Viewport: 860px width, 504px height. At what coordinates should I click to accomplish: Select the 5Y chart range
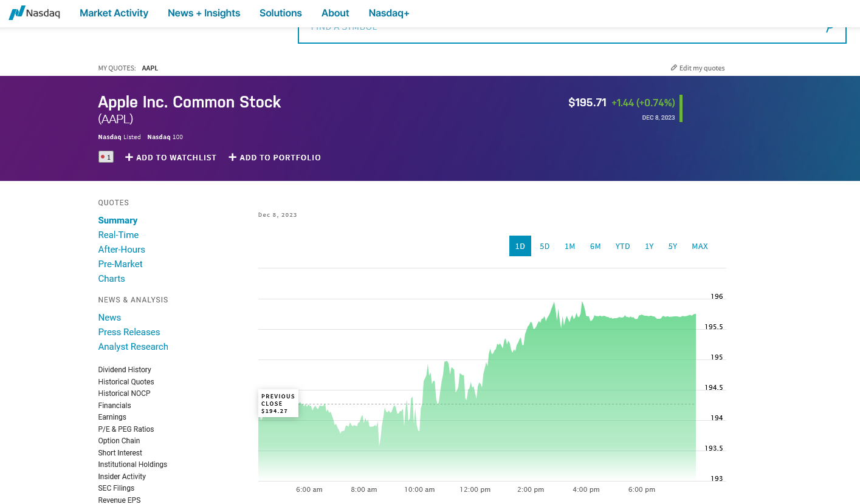pos(672,246)
